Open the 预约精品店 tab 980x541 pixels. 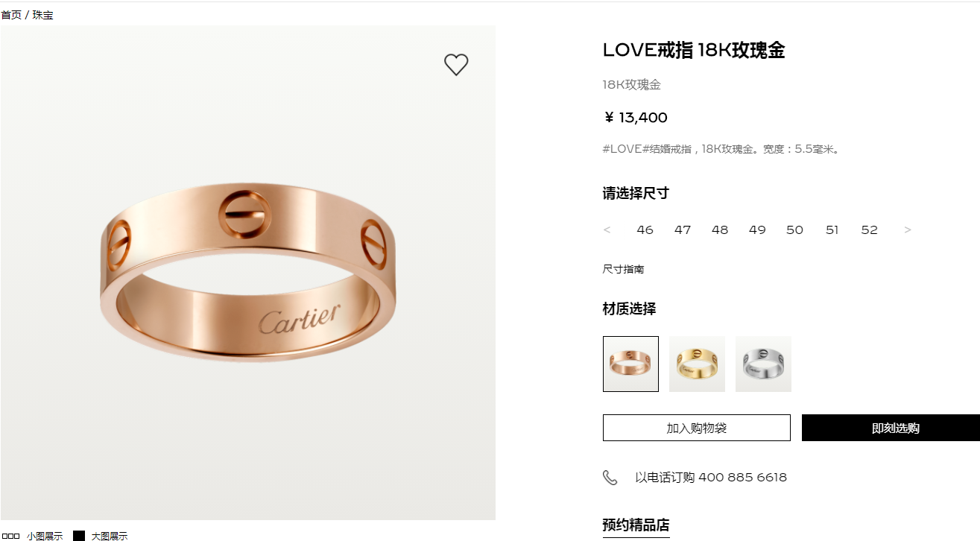click(636, 525)
